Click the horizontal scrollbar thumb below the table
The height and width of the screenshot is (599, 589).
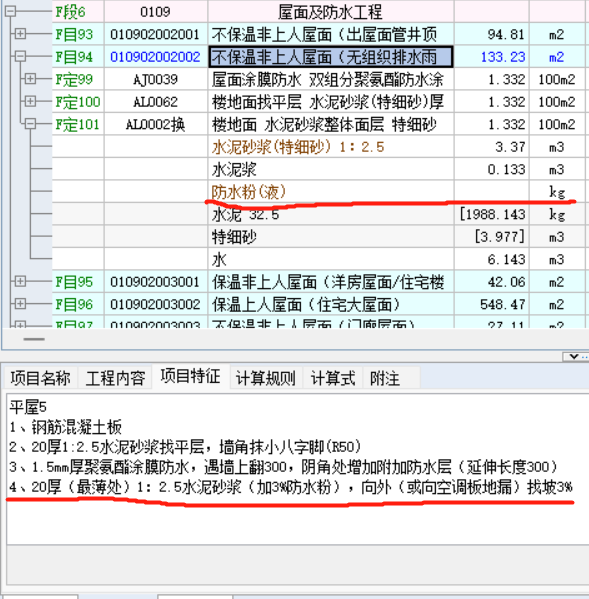click(x=34, y=339)
